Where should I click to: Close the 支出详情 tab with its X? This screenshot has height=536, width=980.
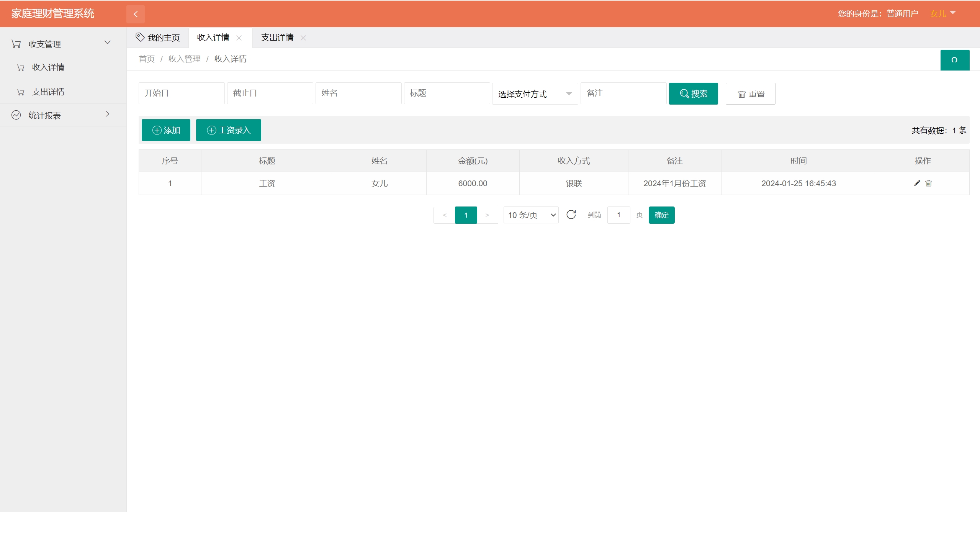tap(303, 38)
